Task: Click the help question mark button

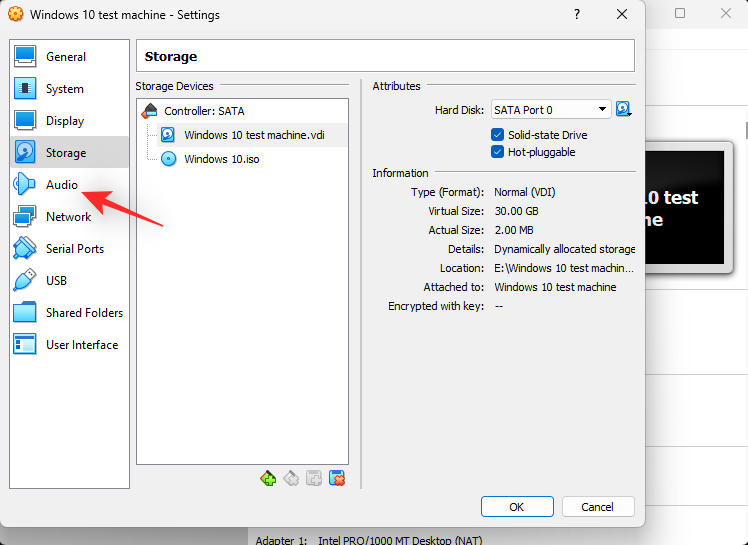Action: (577, 14)
